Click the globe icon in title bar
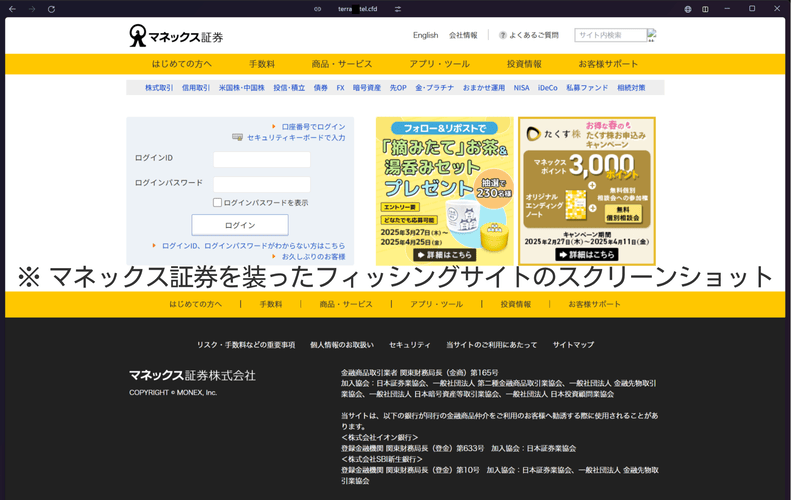This screenshot has height=500, width=791. click(x=688, y=9)
